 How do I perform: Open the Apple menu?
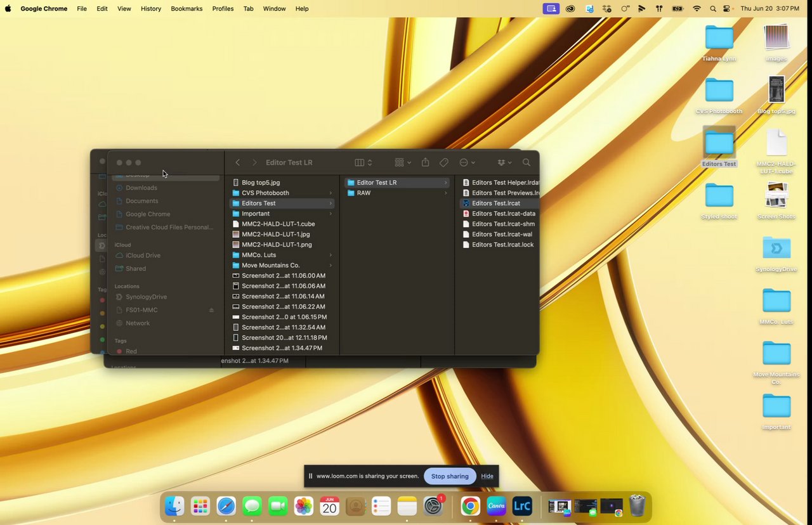tap(8, 9)
